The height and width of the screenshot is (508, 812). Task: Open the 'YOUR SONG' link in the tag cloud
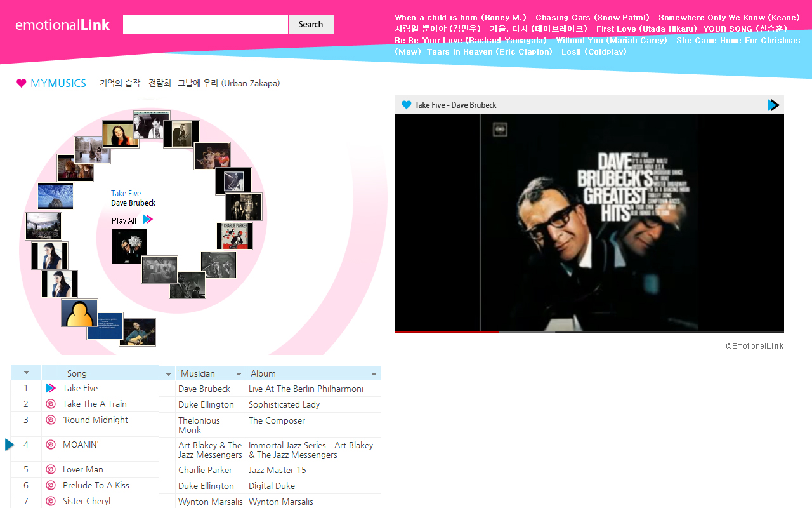pos(745,29)
